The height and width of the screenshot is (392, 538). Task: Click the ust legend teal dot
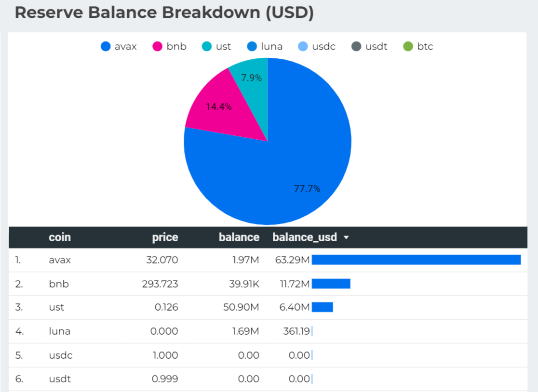pyautogui.click(x=207, y=47)
